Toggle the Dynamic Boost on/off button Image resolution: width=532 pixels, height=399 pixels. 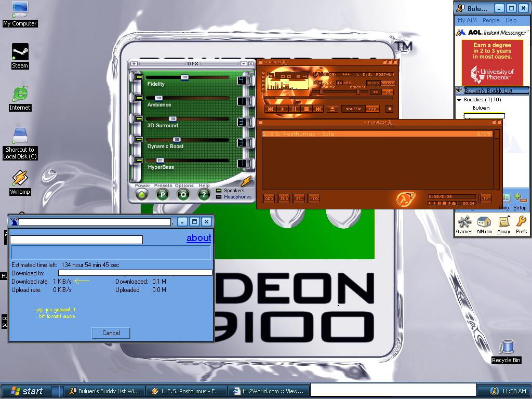pos(138,139)
